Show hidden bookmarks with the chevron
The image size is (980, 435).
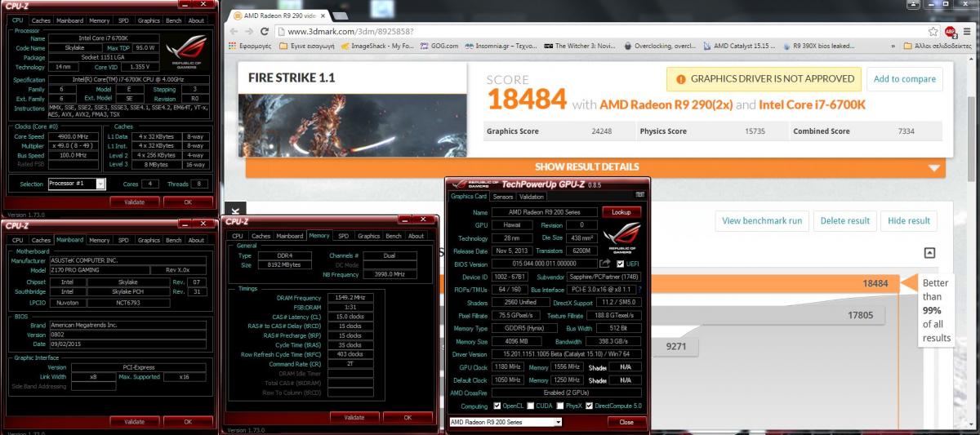tap(893, 47)
